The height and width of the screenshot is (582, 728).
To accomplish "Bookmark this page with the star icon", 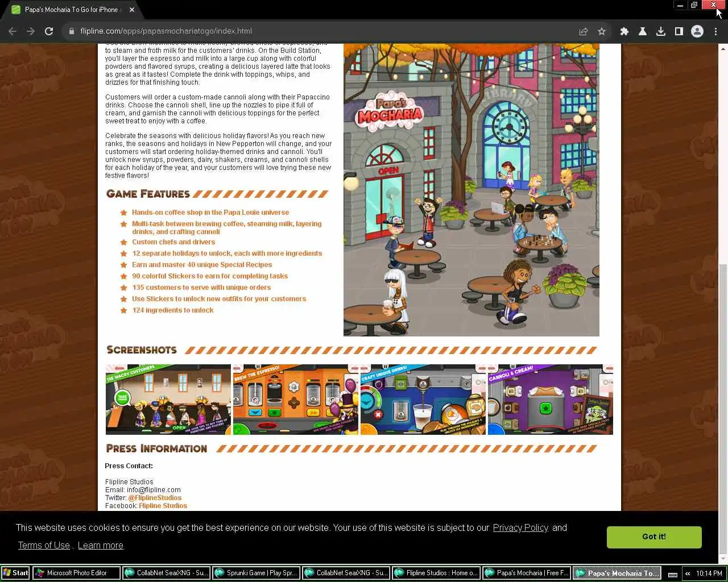I will pyautogui.click(x=602, y=31).
